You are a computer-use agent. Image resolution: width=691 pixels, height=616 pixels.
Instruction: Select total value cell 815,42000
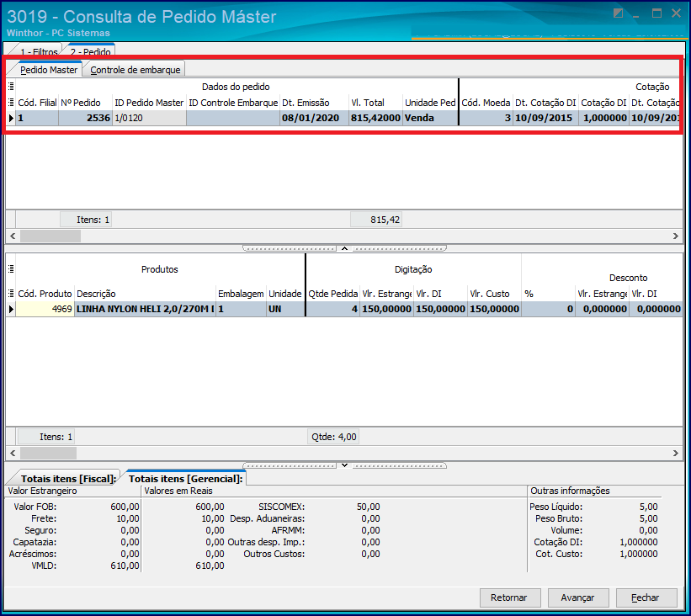pyautogui.click(x=375, y=118)
